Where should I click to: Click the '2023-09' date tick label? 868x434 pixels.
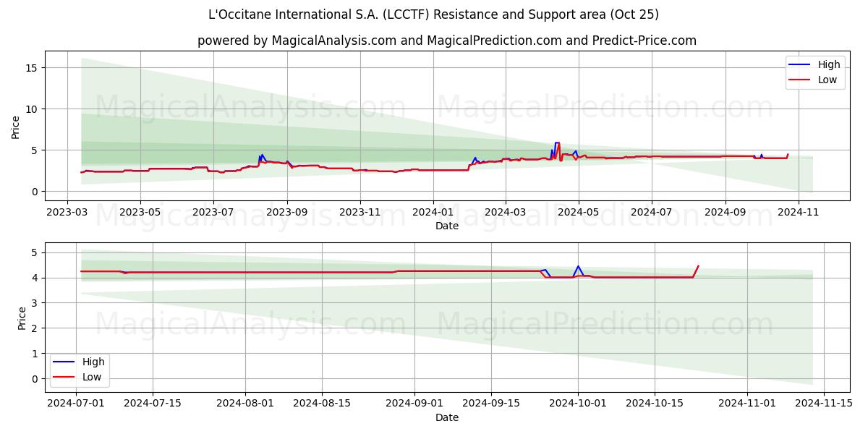pyautogui.click(x=287, y=213)
